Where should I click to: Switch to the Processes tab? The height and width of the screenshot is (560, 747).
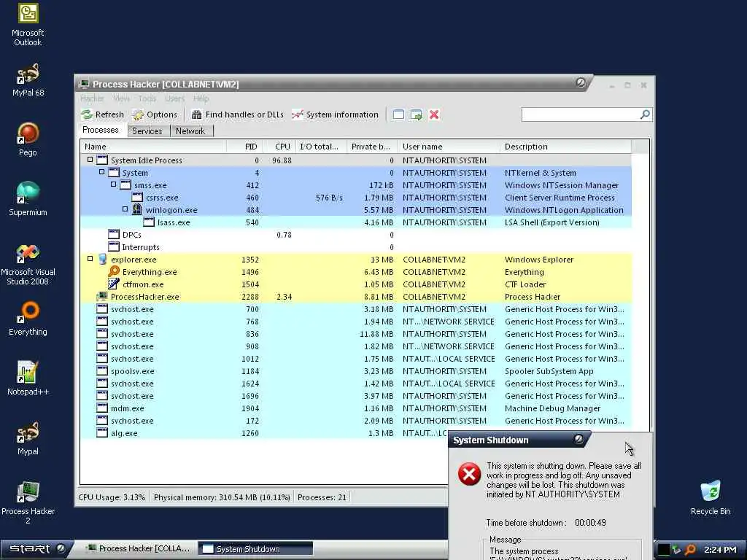coord(101,130)
